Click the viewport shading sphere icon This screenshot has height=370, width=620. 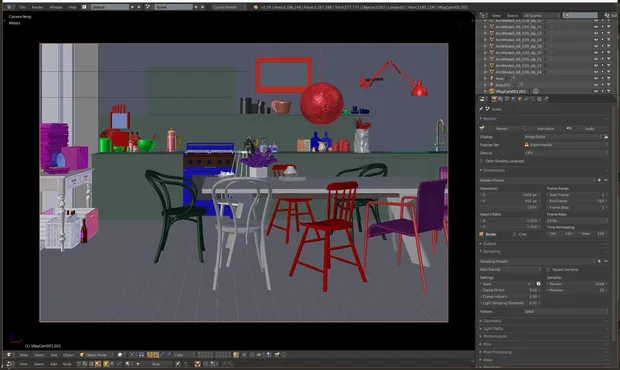(120, 355)
